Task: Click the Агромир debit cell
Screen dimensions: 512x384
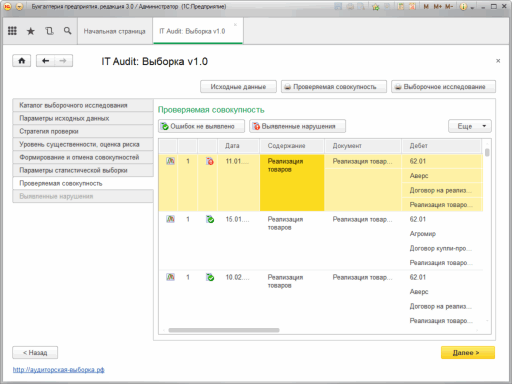Action: click(x=442, y=234)
